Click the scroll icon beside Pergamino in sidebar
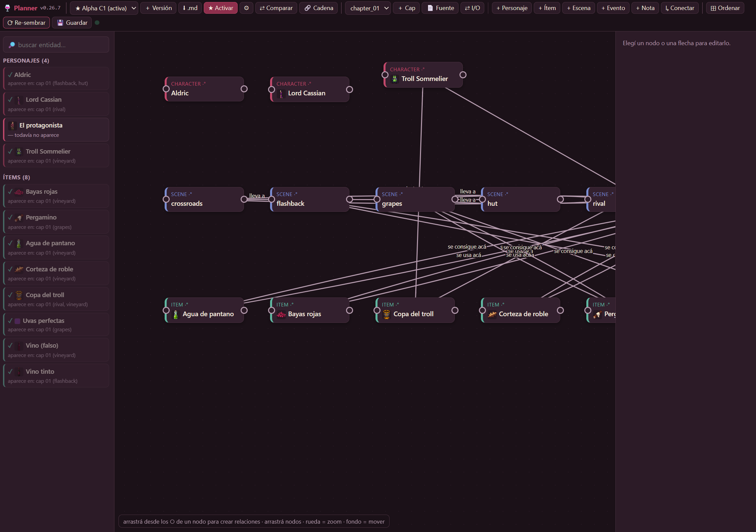Screen dimensions: 756x532 pos(19,218)
